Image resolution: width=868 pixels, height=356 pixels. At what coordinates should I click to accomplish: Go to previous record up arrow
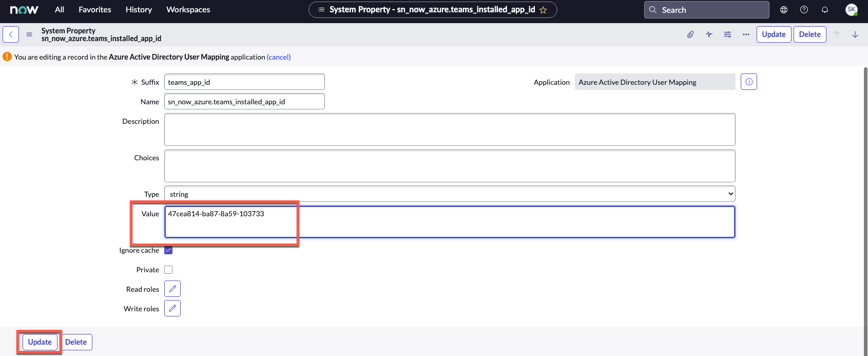click(x=837, y=34)
